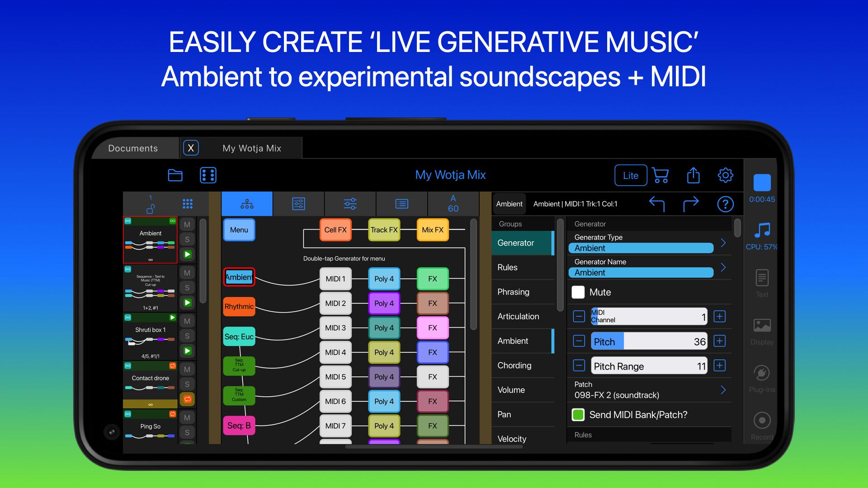This screenshot has width=868, height=488.
Task: Click the MIDI Channel slider bar
Action: point(649,316)
